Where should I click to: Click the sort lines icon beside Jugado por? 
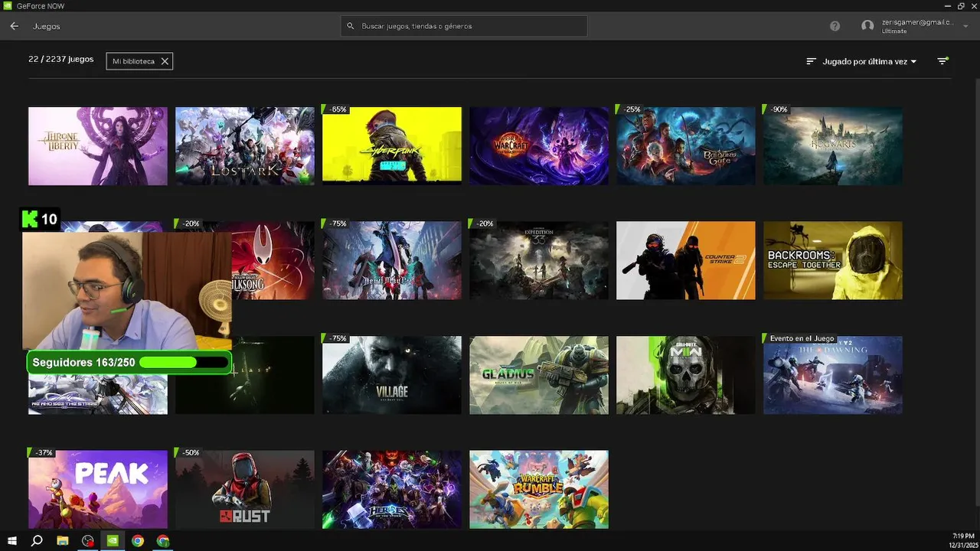pos(812,61)
